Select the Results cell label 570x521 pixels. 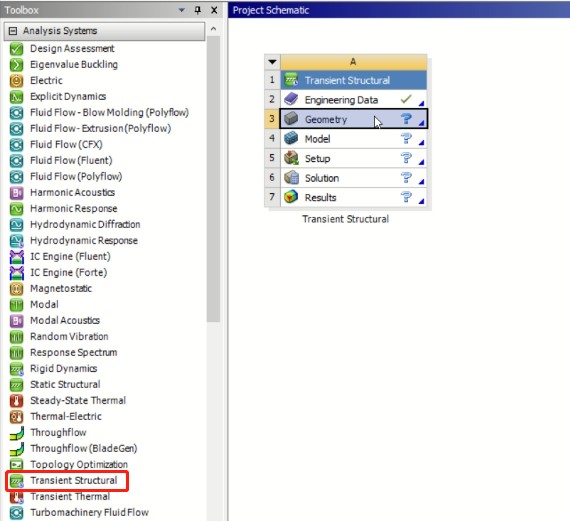pyautogui.click(x=321, y=198)
